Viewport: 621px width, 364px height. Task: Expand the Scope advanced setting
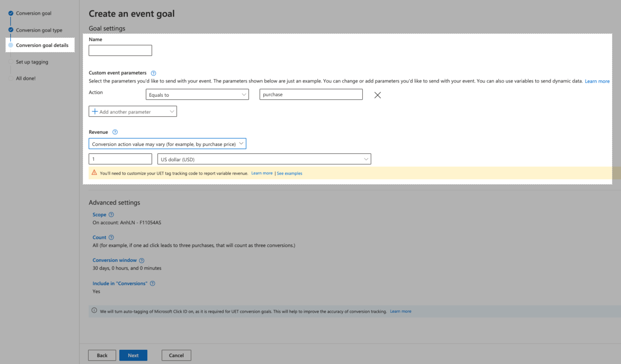pos(99,215)
